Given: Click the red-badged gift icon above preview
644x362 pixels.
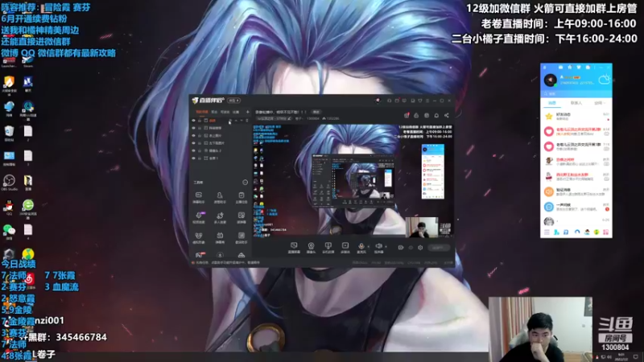Looking at the screenshot, I should (407, 115).
